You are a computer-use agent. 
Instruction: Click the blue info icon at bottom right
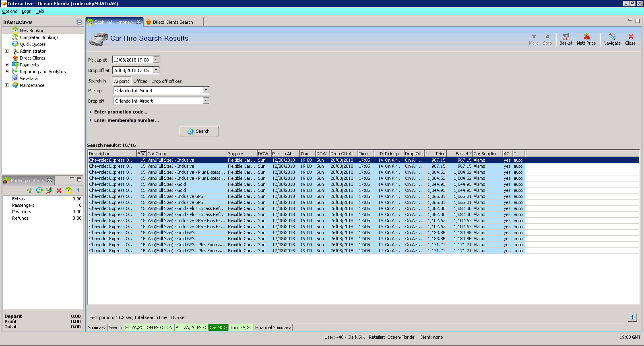pyautogui.click(x=632, y=317)
